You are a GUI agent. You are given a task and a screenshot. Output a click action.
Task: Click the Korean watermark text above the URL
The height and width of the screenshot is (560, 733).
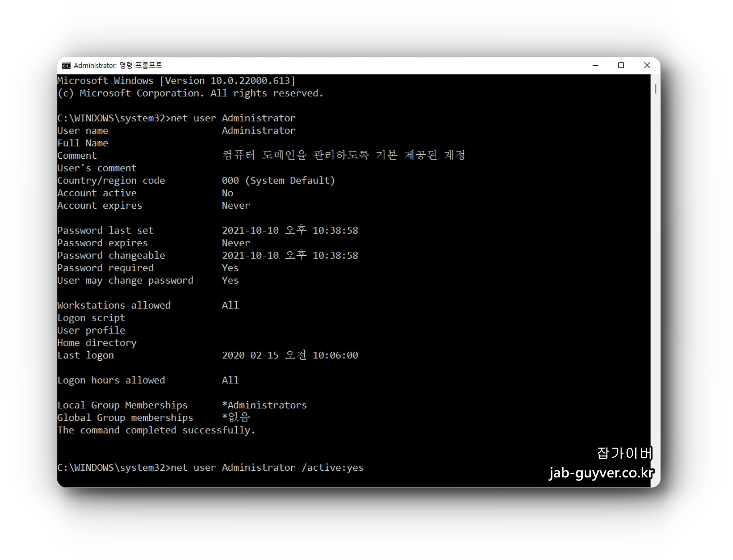pyautogui.click(x=624, y=453)
